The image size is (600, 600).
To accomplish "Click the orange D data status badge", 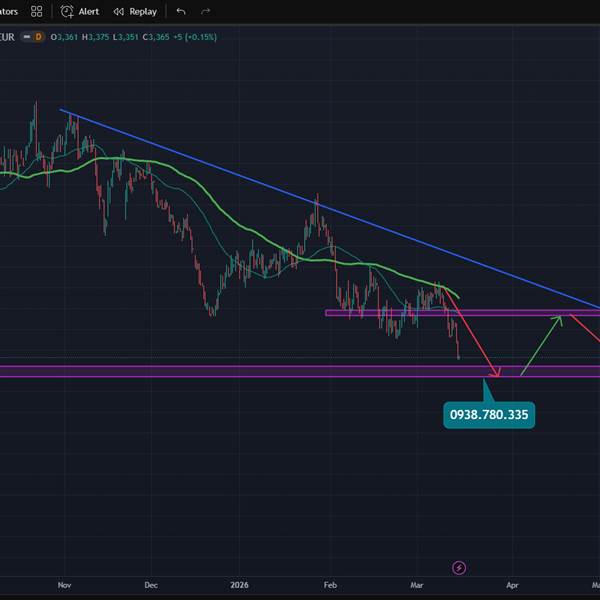I will coord(38,37).
